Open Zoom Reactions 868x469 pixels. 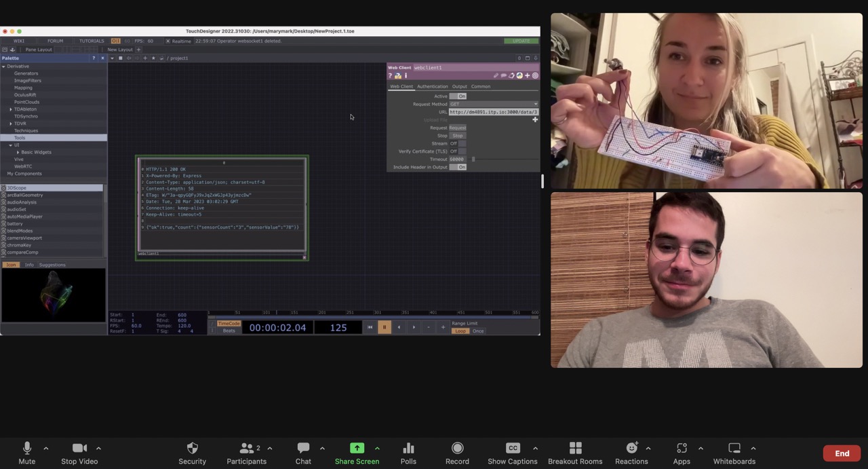click(631, 453)
